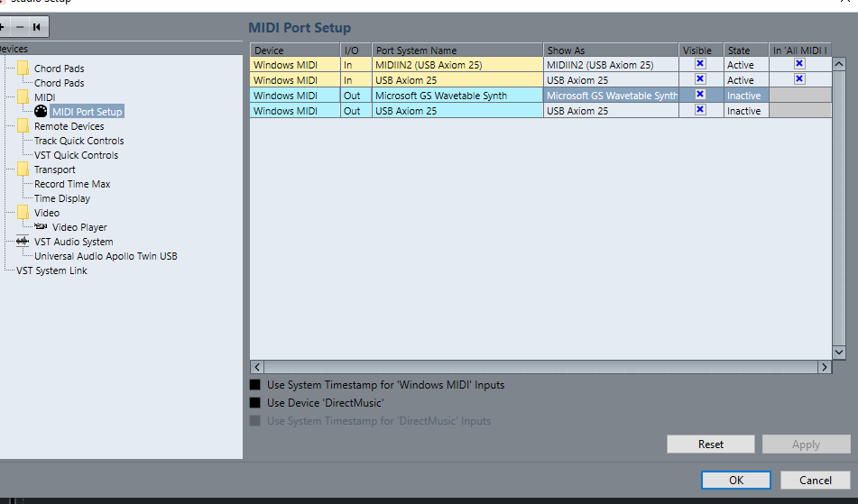
Task: Toggle Visible for MIDIIN2 (USB Axiom 25)
Action: coord(700,64)
